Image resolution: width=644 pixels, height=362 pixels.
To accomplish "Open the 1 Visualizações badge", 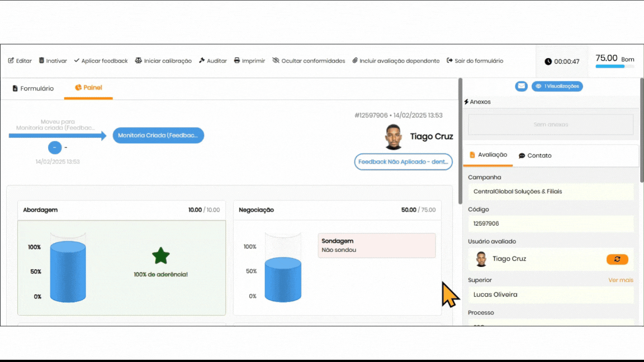I will click(557, 86).
